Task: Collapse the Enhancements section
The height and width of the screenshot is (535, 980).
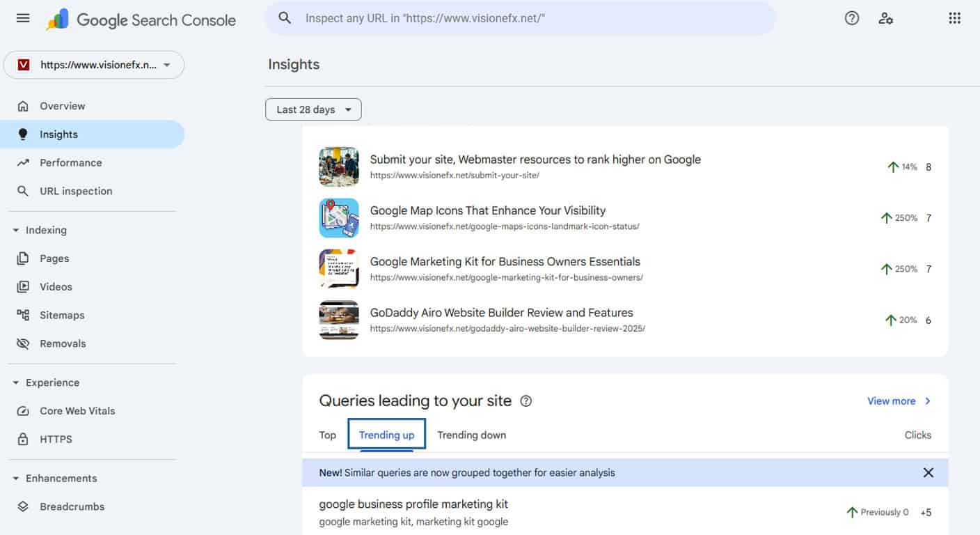Action: click(x=15, y=478)
